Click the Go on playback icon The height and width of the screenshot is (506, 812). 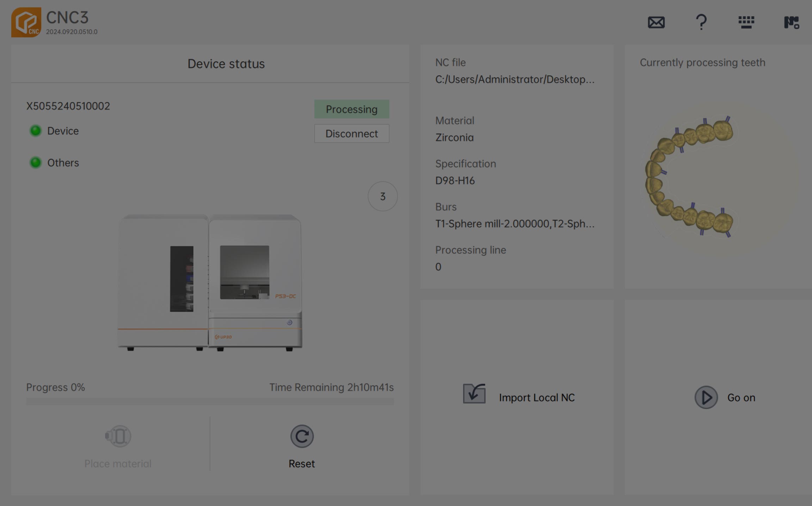pyautogui.click(x=706, y=397)
